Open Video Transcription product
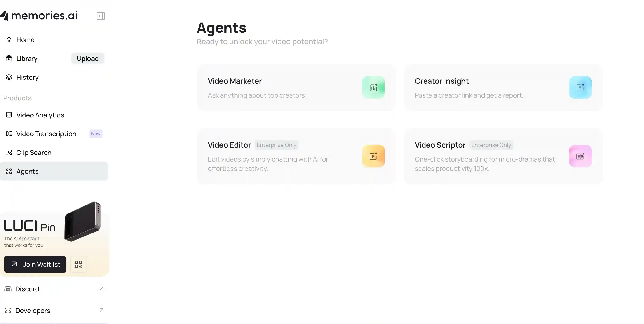This screenshot has width=644, height=324. coord(54,134)
